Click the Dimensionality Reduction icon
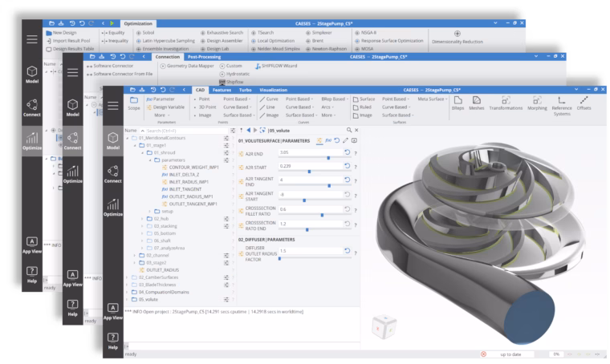The width and height of the screenshot is (610, 364). coord(458,34)
